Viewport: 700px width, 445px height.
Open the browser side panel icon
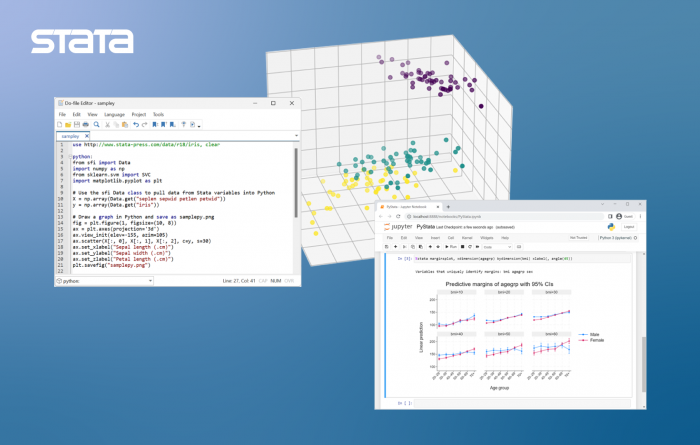610,216
